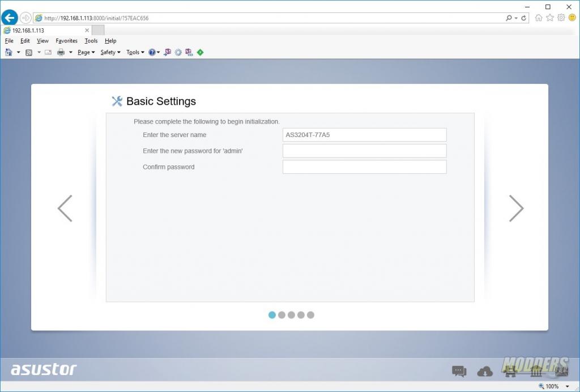Go to next setup step arrow
The width and height of the screenshot is (580, 392).
pyautogui.click(x=516, y=208)
